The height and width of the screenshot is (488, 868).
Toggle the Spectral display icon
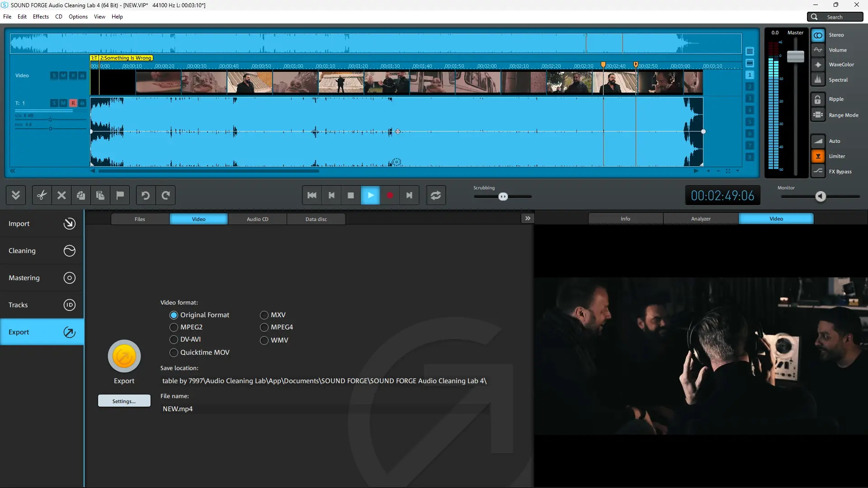818,80
